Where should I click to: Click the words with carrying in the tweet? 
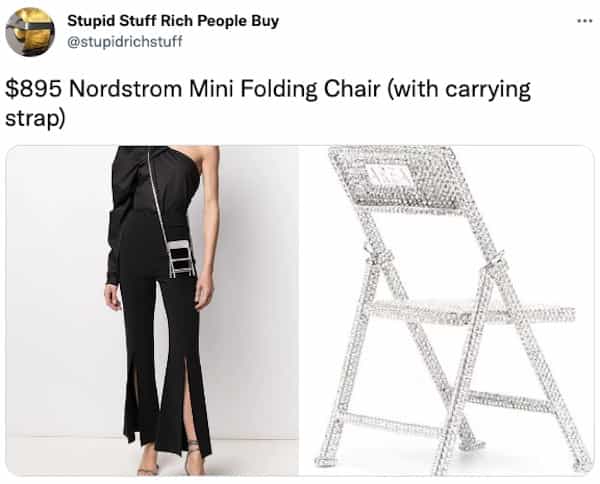tap(460, 89)
